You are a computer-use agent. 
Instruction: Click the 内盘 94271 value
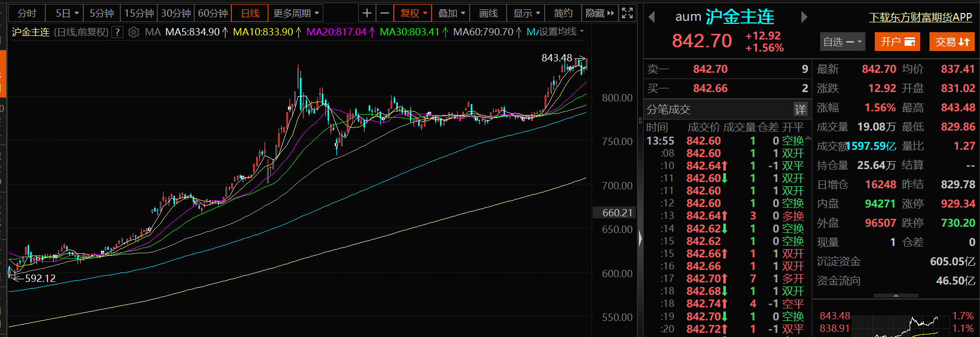[881, 204]
